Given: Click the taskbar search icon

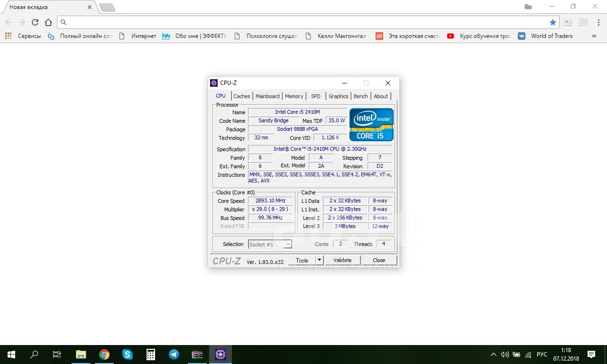Looking at the screenshot, I should (34, 355).
